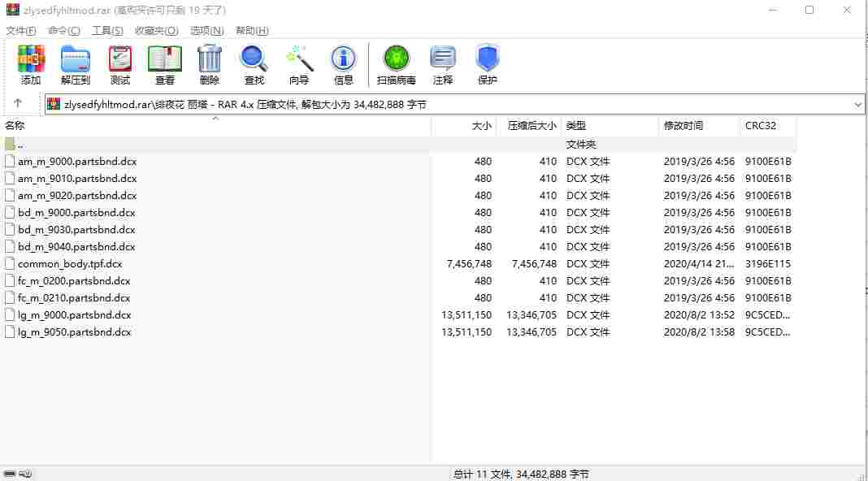Click date 2020/8/2 13:58 cell
This screenshot has height=481, width=868.
pos(699,331)
